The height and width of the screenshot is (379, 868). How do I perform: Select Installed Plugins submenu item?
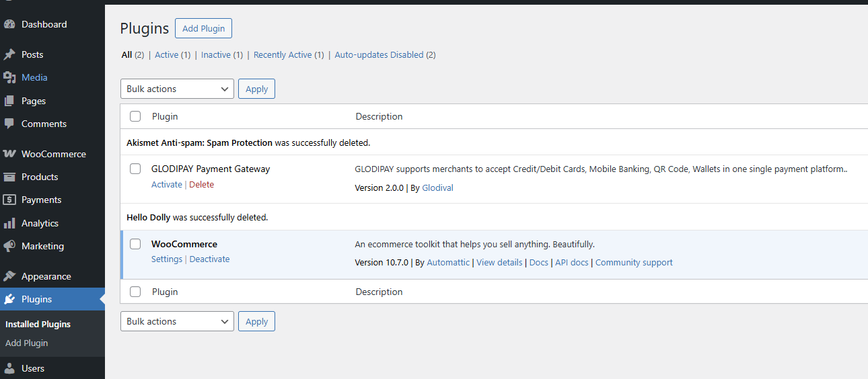(38, 324)
